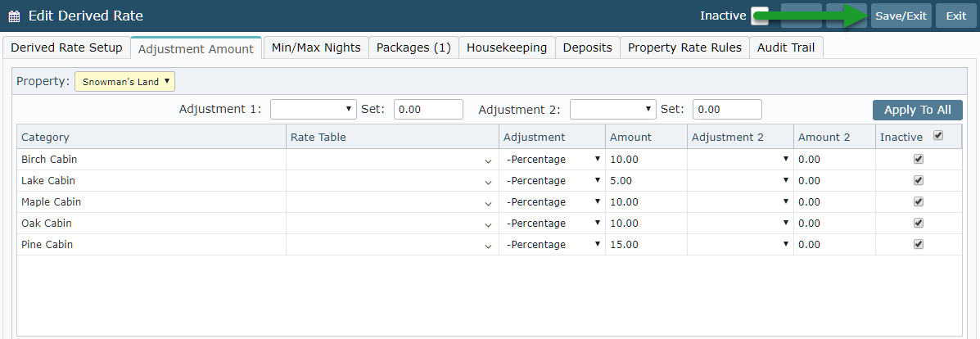Viewport: 980px width, 339px height.
Task: Open Adjustment 2 dropdown for Pine Cabin
Action: (741, 245)
